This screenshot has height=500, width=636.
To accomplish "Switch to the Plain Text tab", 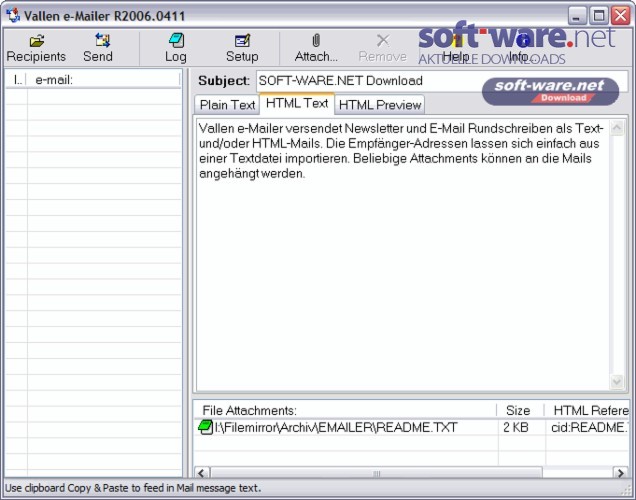I will tap(227, 105).
